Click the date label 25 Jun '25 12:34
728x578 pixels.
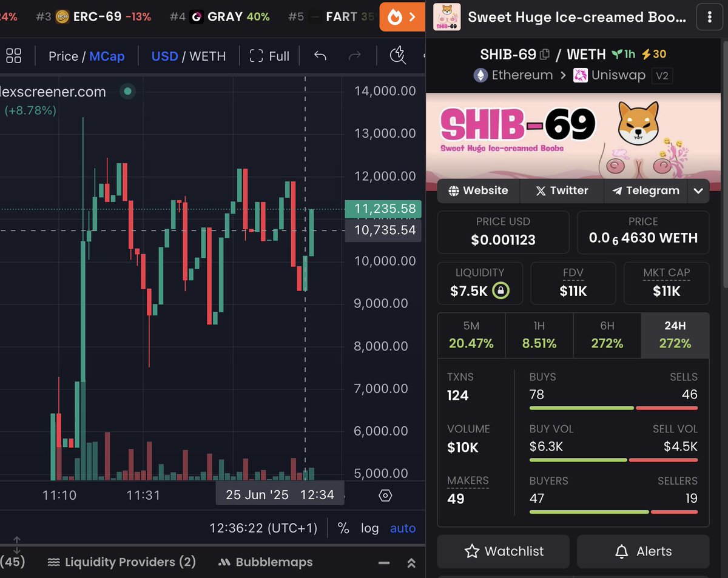[x=280, y=495]
